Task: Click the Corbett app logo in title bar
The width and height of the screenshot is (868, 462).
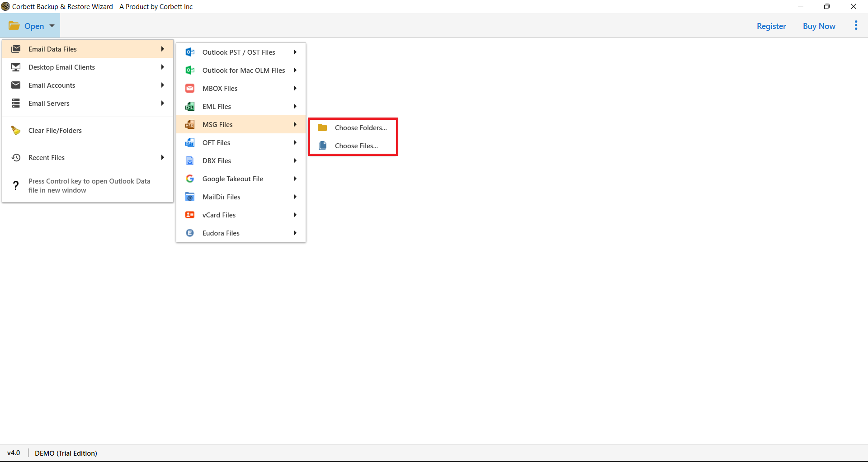Action: point(5,6)
